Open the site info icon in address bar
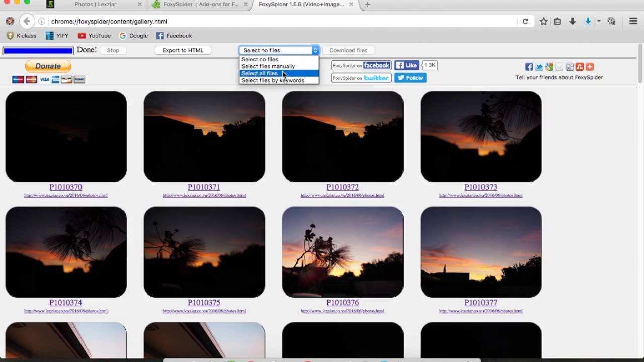The height and width of the screenshot is (362, 644). point(42,22)
